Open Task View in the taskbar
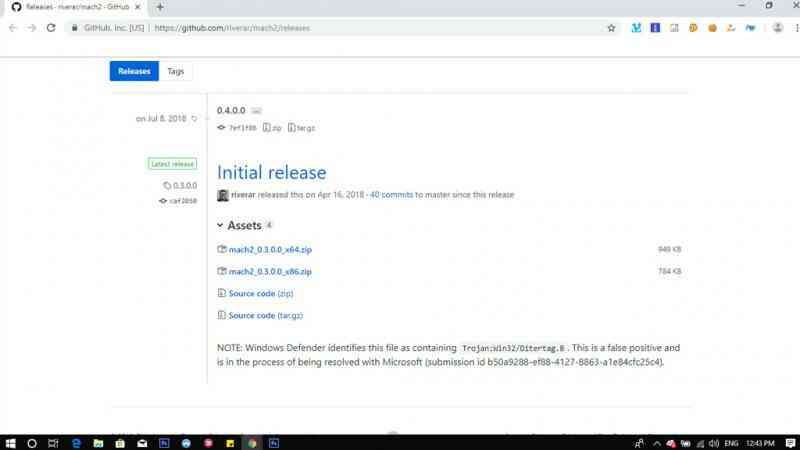This screenshot has width=800, height=450. click(x=53, y=443)
